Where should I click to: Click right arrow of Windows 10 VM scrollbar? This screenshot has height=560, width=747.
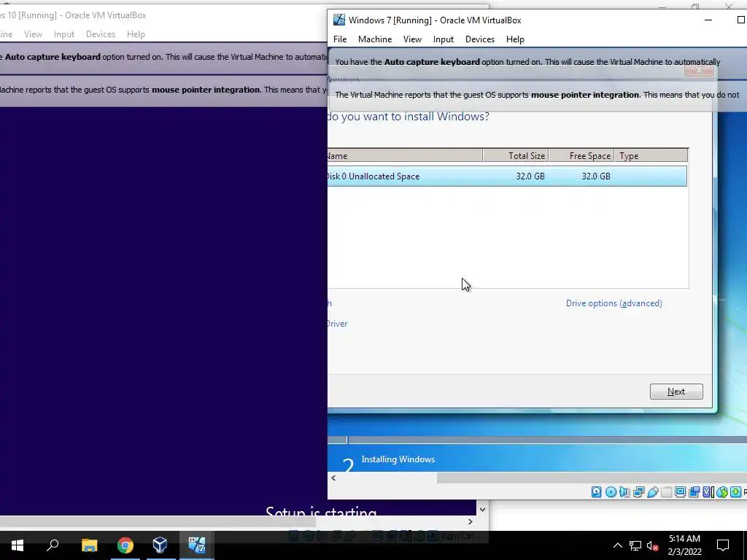(x=471, y=522)
